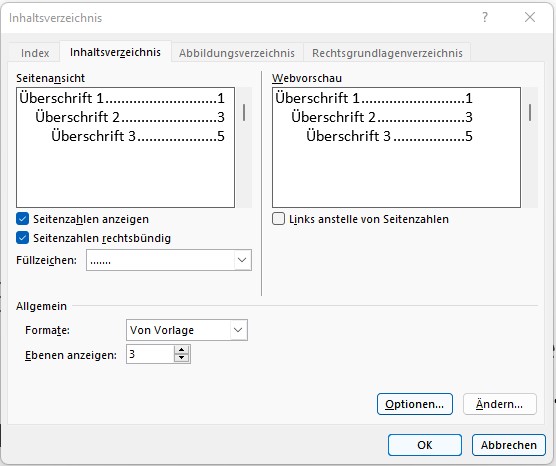Close the Inhaltsverzeichnis dialog

(530, 17)
